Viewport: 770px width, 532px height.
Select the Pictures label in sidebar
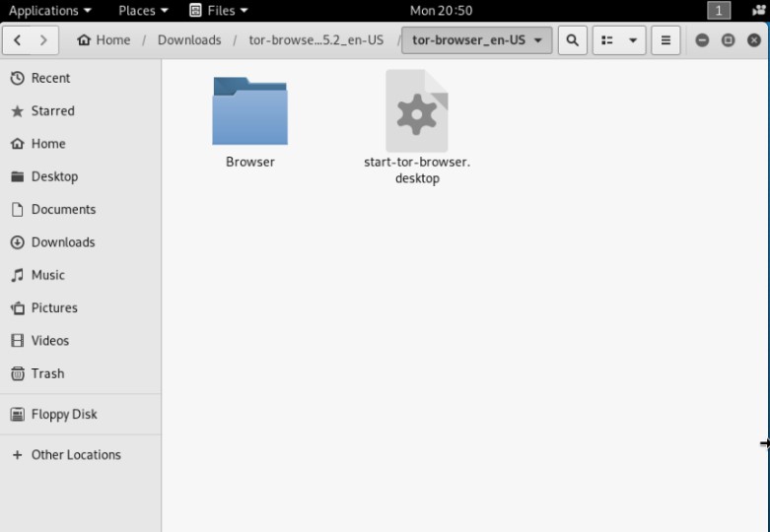tap(54, 308)
